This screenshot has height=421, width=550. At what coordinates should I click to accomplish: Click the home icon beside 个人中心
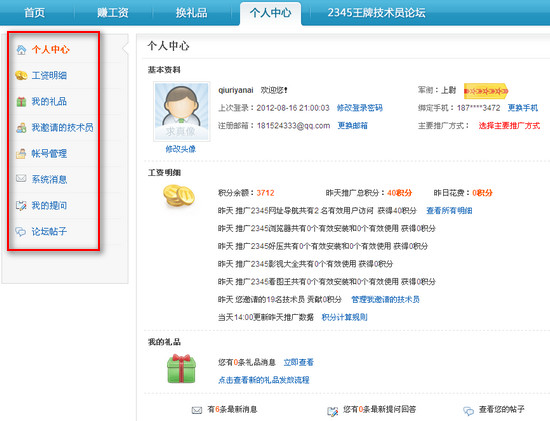click(21, 50)
